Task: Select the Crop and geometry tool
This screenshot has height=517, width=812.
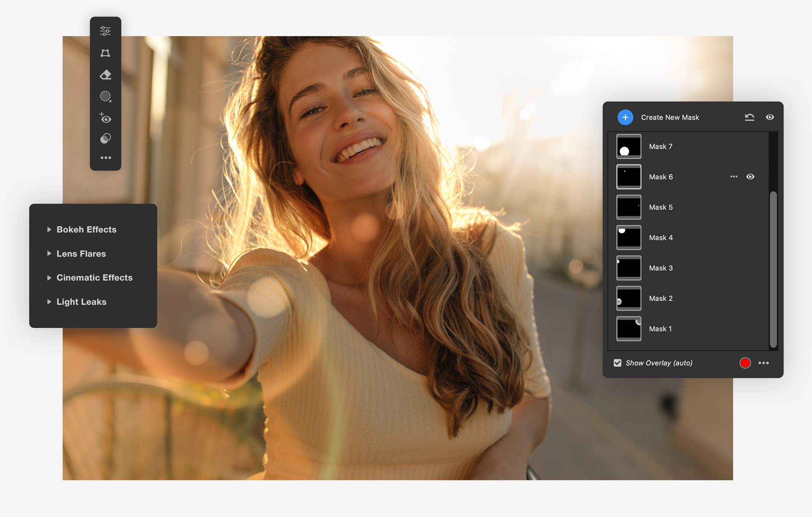Action: 105,53
